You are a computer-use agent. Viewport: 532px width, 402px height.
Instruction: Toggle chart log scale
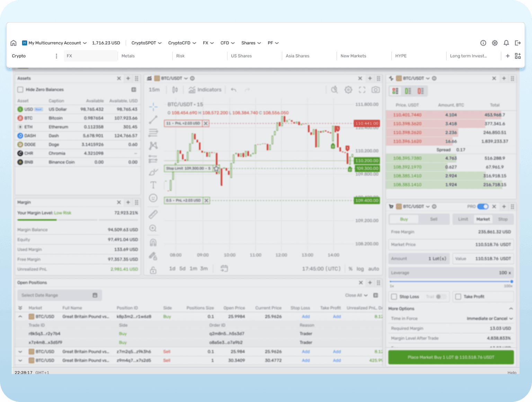coord(360,269)
